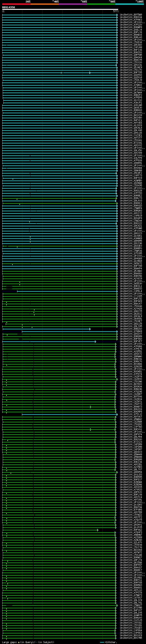Click the purple ~60% legend segment

click(x=73, y=4)
